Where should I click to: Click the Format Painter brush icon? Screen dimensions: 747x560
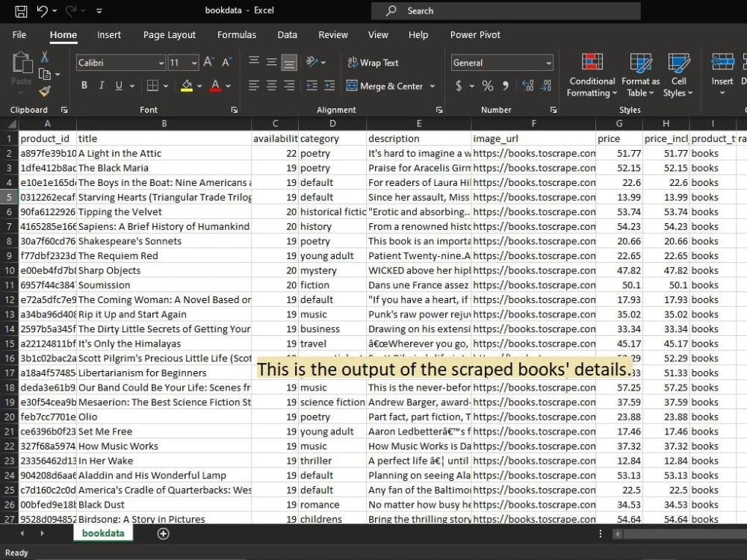tap(45, 90)
